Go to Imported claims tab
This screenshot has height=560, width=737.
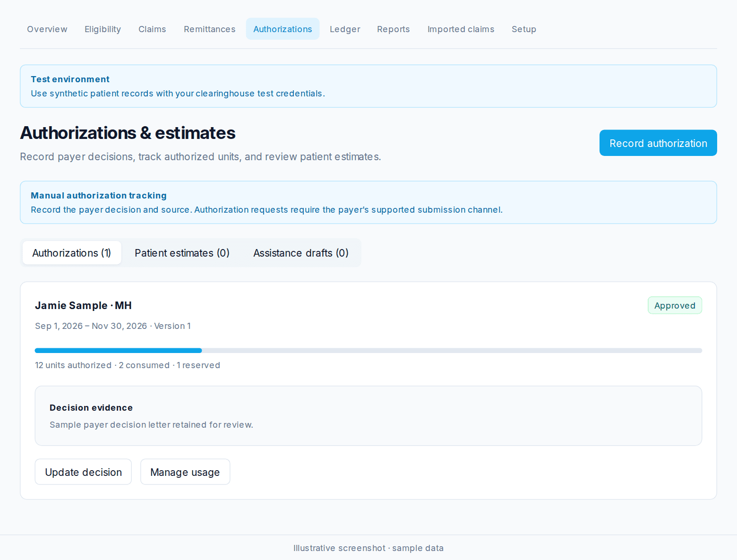coord(461,29)
